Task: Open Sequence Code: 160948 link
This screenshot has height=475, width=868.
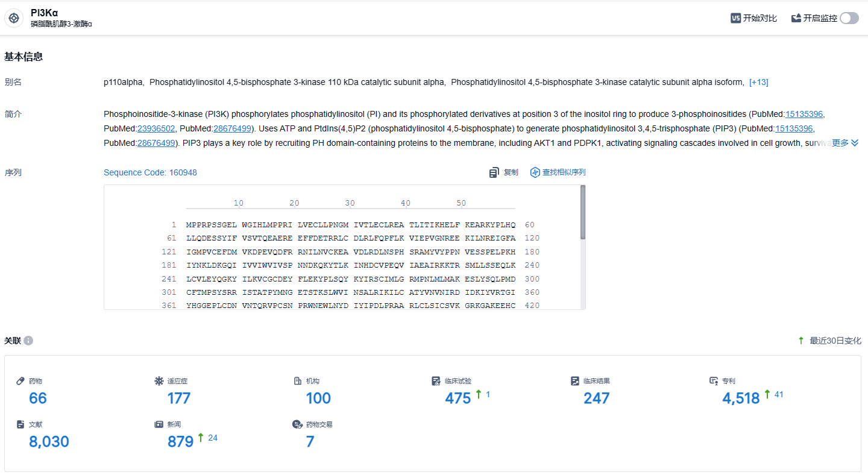Action: click(x=150, y=172)
